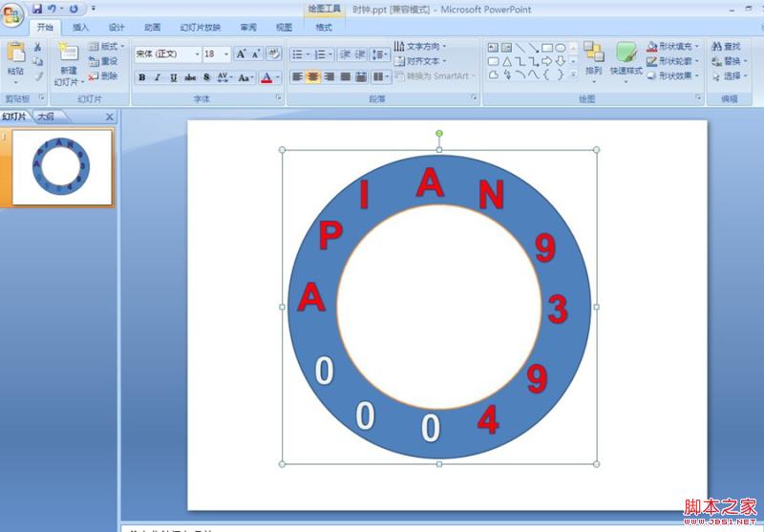
Task: Clear all text formatting
Action: pos(274,53)
